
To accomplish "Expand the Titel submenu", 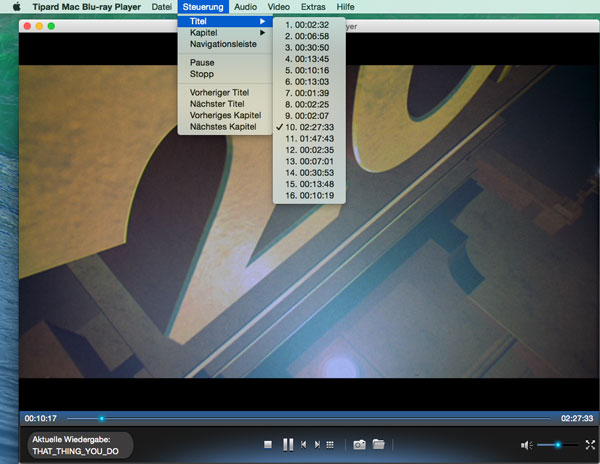I will pos(225,21).
